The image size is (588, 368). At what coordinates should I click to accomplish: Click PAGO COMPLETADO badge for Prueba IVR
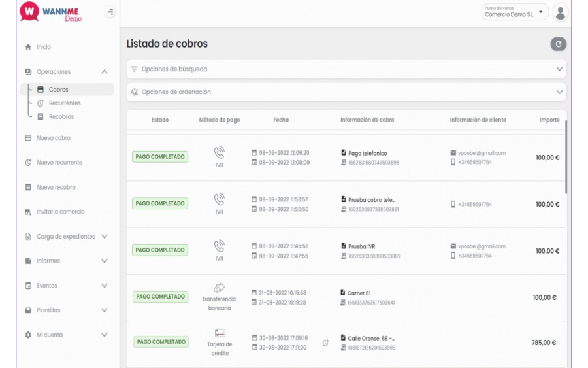click(x=160, y=250)
